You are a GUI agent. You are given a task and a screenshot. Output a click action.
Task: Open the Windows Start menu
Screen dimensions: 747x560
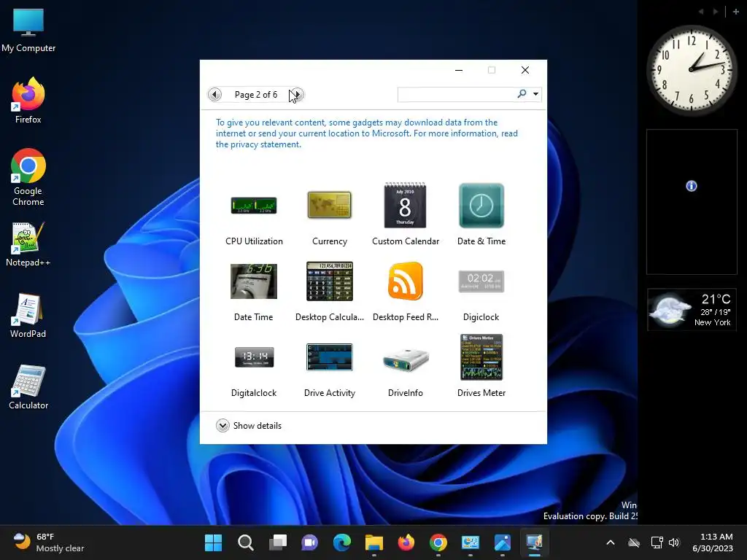pyautogui.click(x=214, y=542)
